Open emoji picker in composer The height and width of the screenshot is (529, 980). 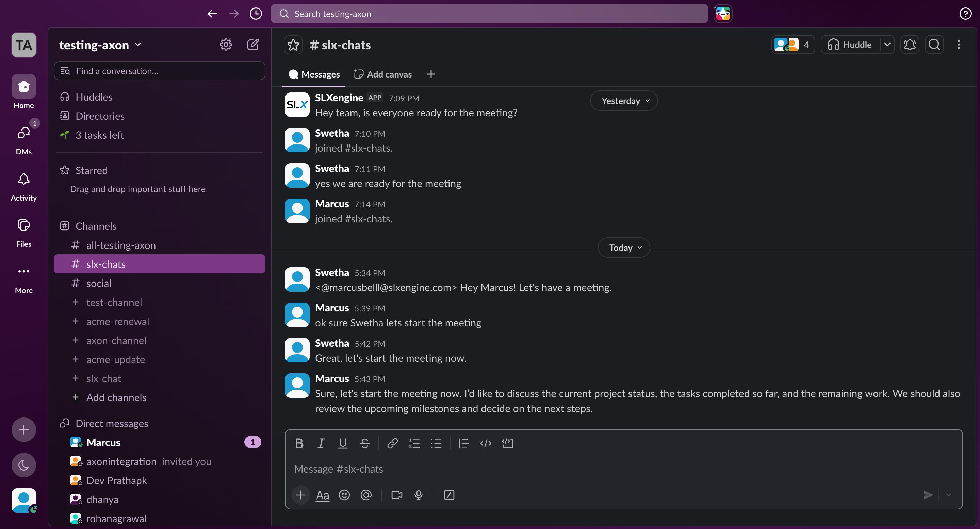(x=344, y=495)
